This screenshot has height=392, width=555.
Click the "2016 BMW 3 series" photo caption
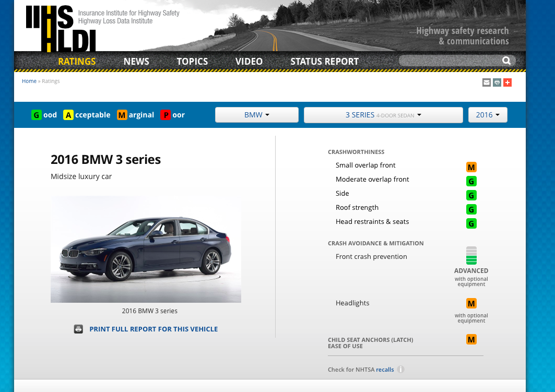(150, 311)
